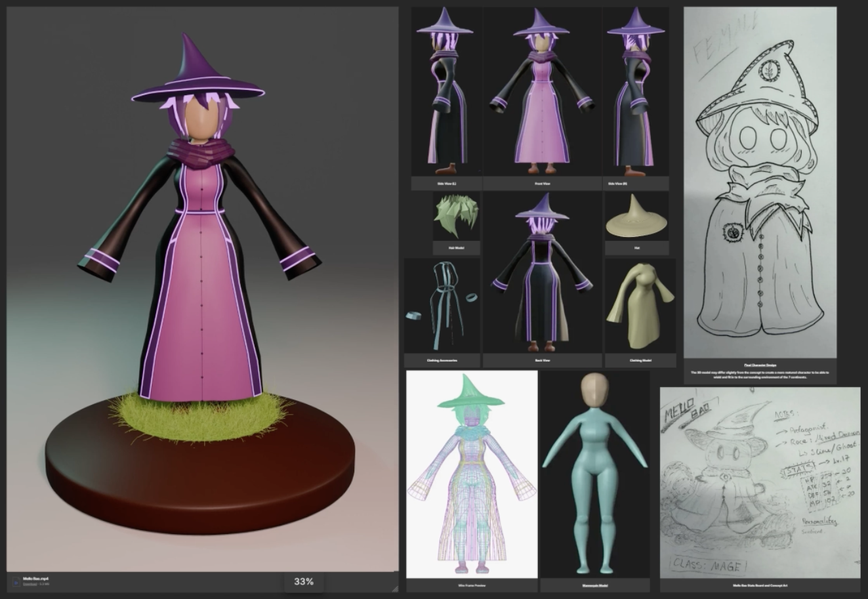This screenshot has width=868, height=599.
Task: Open the Back View thumbnail
Action: (542, 272)
